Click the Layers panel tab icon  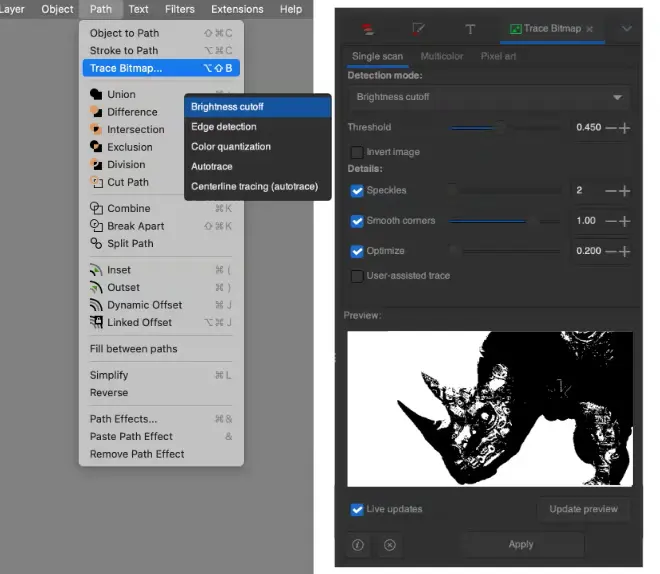point(366,29)
